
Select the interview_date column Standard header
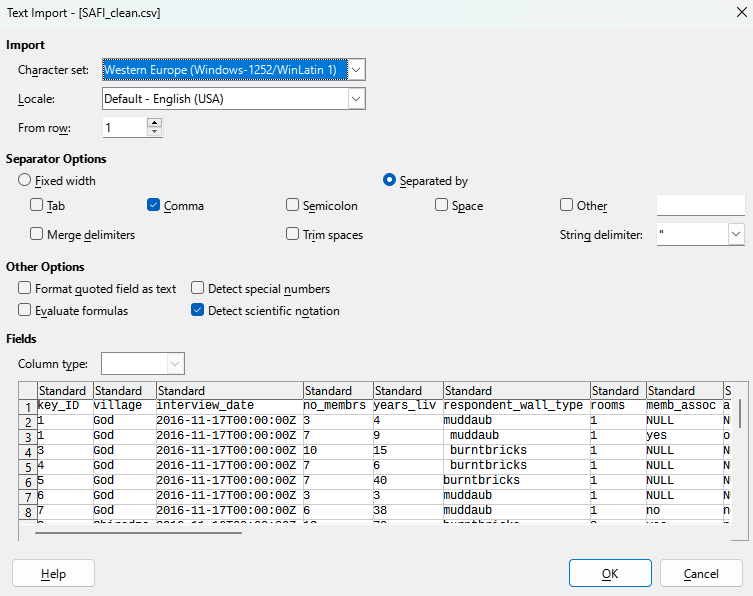click(x=230, y=390)
